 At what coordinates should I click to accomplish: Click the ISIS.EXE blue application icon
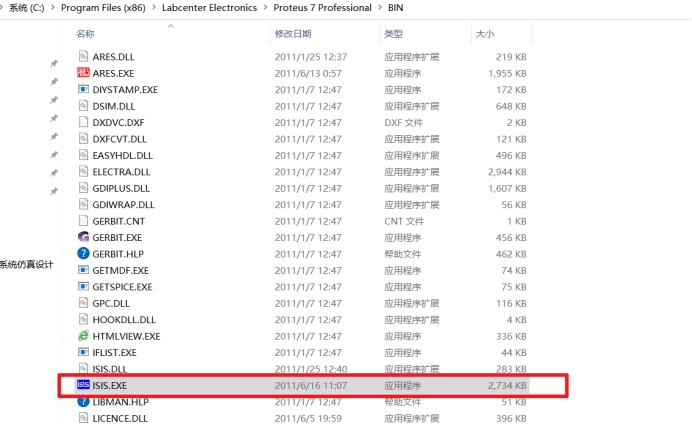(83, 385)
